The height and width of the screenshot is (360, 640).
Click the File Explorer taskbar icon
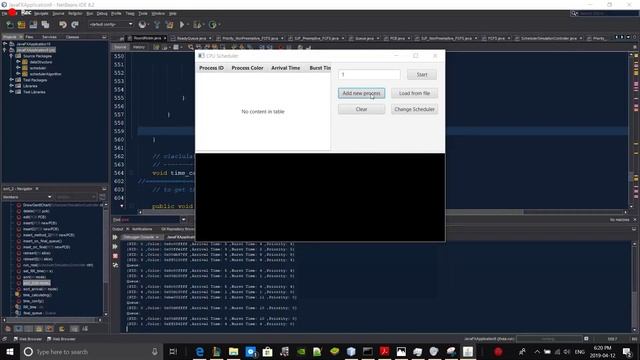pyautogui.click(x=233, y=351)
